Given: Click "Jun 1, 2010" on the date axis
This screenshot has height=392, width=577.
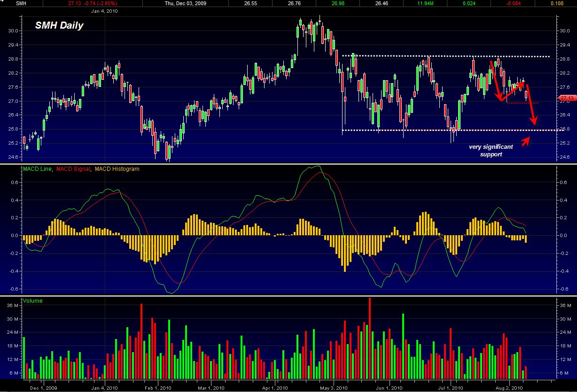Looking at the screenshot, I should (x=389, y=388).
